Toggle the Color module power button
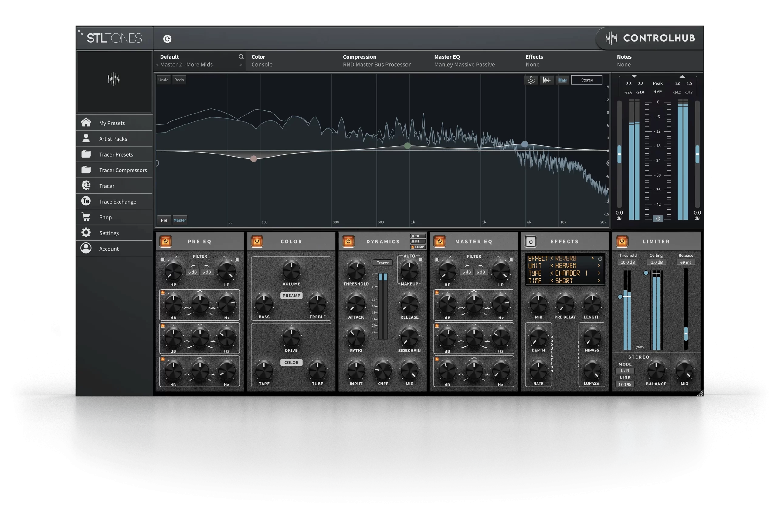Viewport: 777px width, 532px height. coord(257,241)
